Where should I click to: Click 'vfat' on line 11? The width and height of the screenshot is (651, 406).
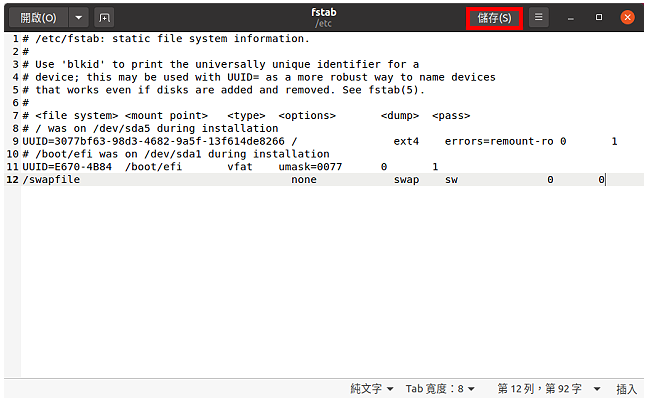[x=240, y=167]
